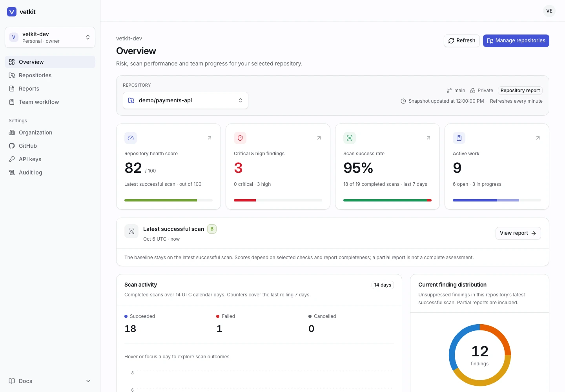Click the shield icon on Critical & high findings

[240, 138]
